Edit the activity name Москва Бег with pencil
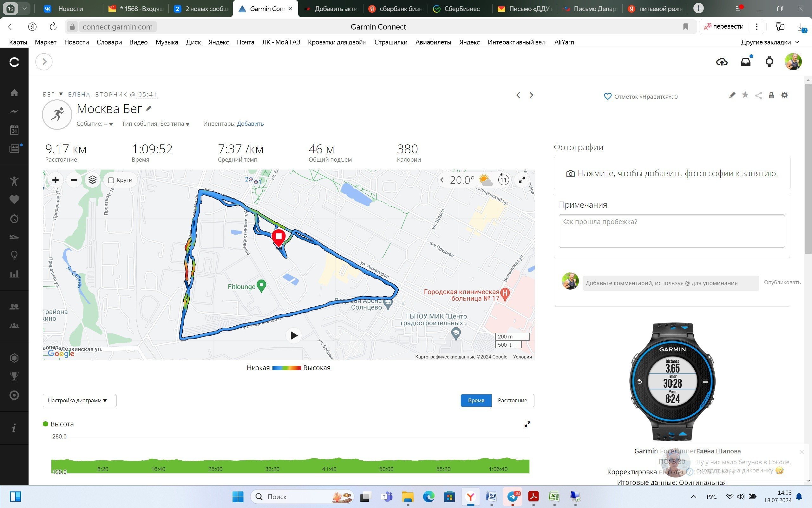Viewport: 812px width, 508px height. pyautogui.click(x=149, y=108)
